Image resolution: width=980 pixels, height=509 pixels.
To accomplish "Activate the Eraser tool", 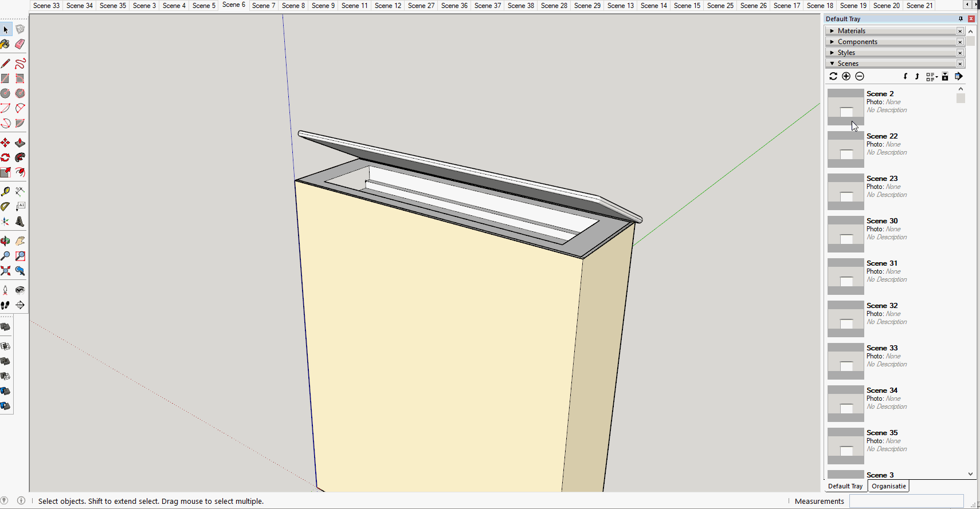I will (x=20, y=44).
